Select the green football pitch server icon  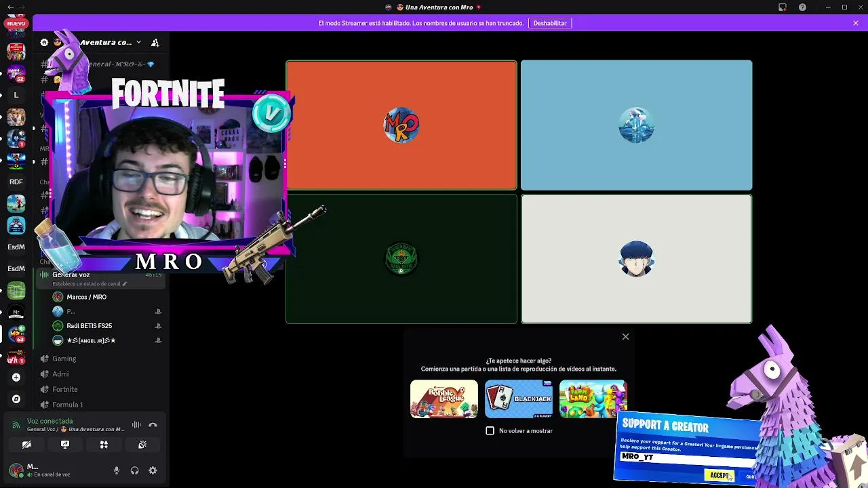point(16,290)
